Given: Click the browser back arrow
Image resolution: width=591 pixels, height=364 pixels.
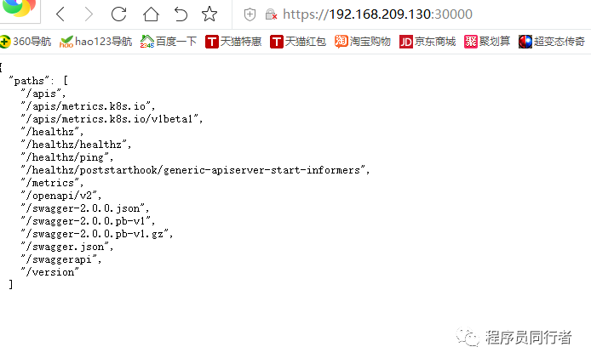Looking at the screenshot, I should pyautogui.click(x=60, y=14).
